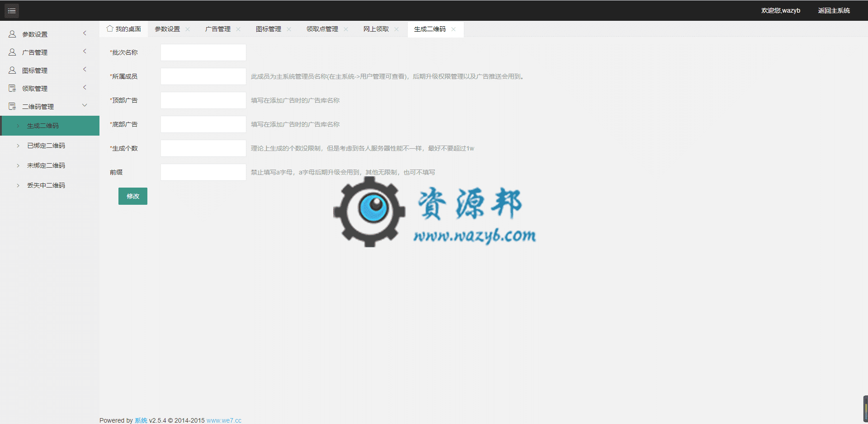Click the 所属成员 hint text about 用户管理
The image size is (868, 424).
(x=388, y=76)
